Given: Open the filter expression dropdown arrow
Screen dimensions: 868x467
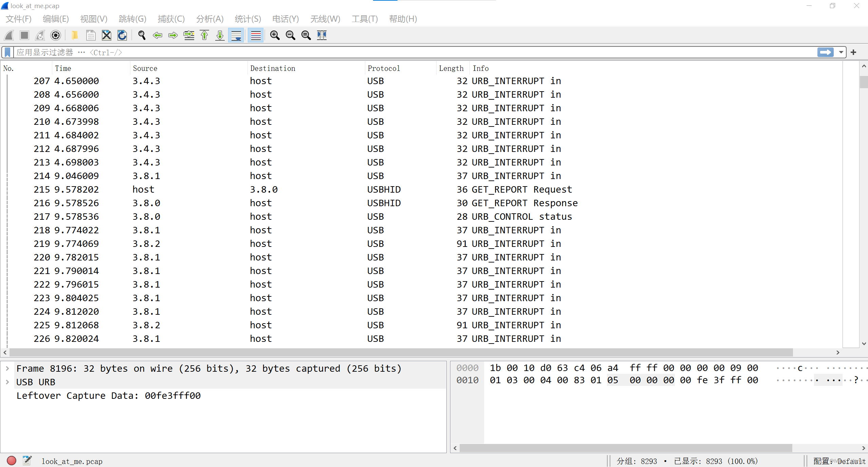Looking at the screenshot, I should pos(842,52).
